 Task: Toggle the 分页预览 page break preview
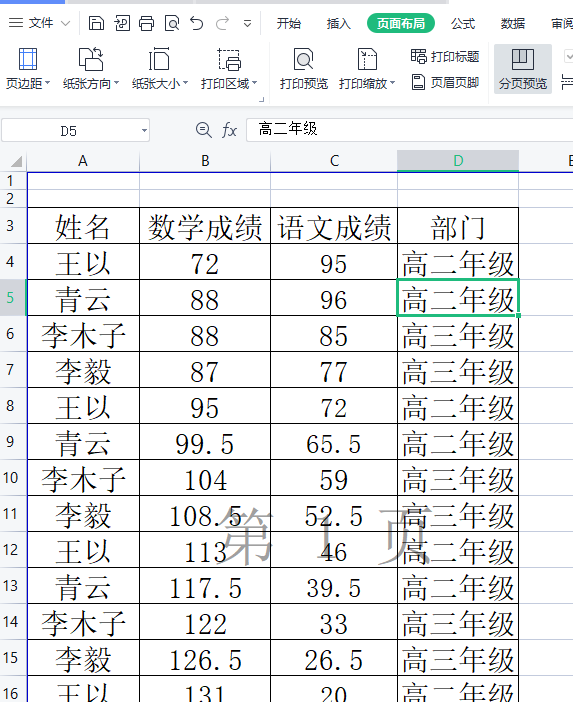tap(523, 68)
